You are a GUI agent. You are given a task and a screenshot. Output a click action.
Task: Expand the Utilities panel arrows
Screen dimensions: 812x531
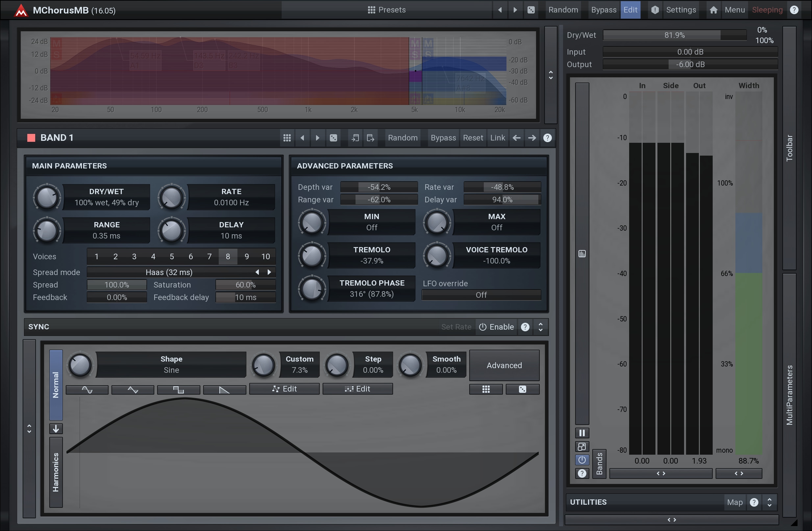click(x=769, y=502)
